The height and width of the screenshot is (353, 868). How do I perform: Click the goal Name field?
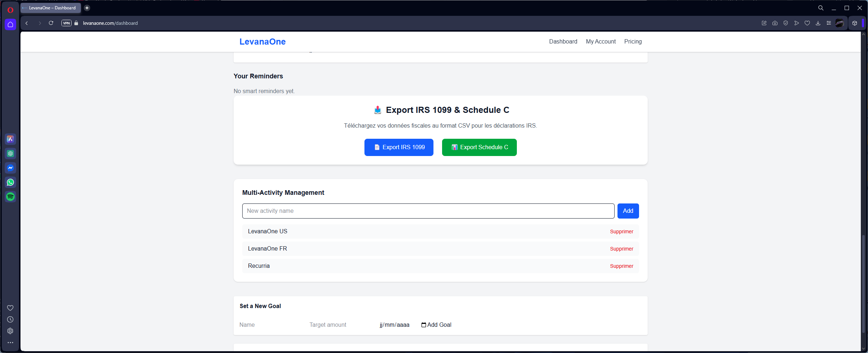pos(271,325)
